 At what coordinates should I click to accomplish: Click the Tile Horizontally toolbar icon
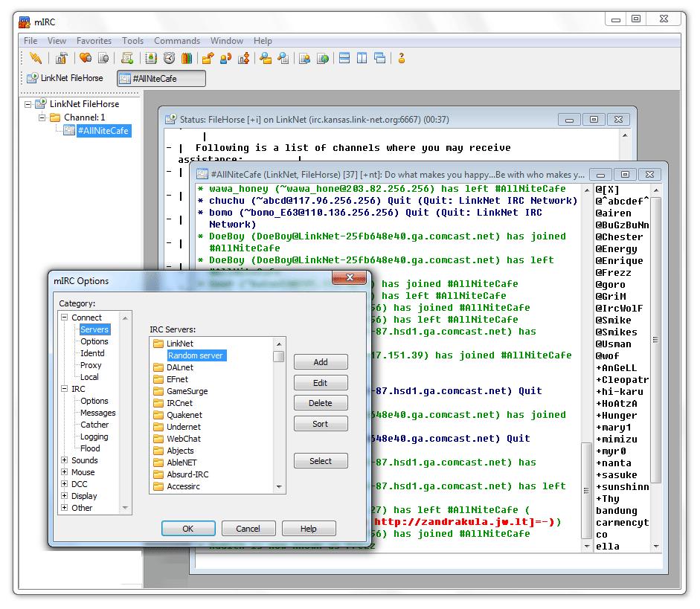(344, 58)
